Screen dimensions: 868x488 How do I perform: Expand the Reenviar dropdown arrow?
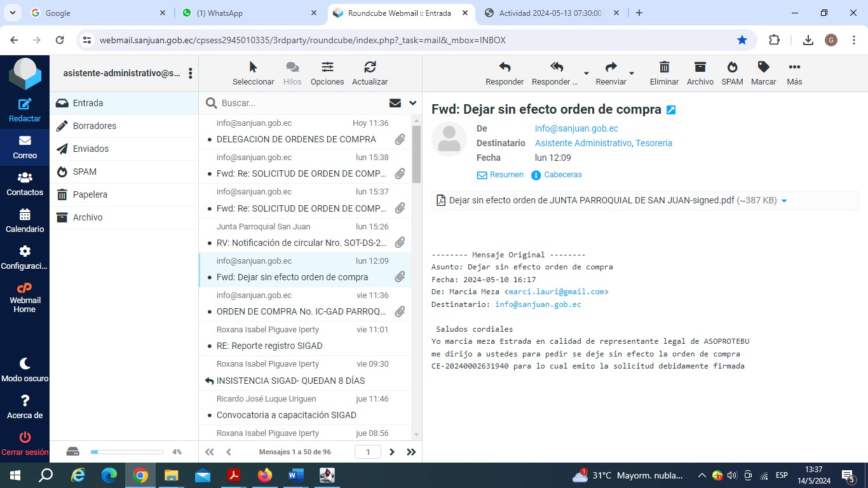tap(632, 73)
